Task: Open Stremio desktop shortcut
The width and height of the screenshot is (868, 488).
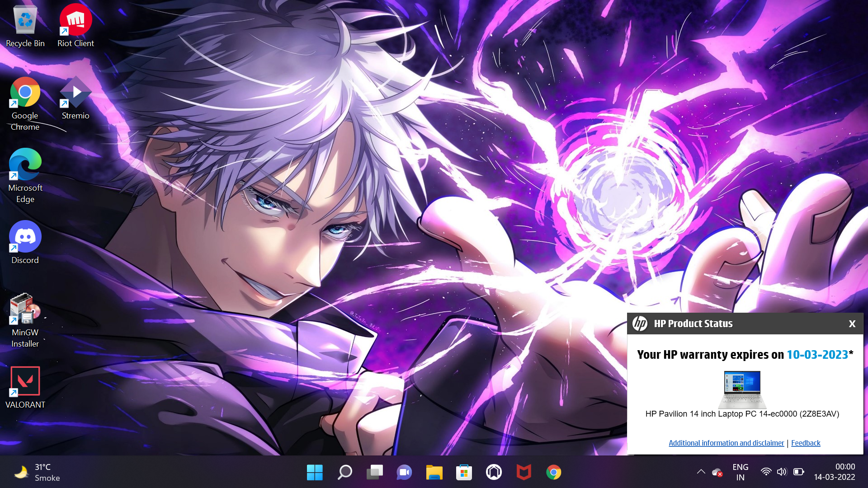Action: (75, 97)
